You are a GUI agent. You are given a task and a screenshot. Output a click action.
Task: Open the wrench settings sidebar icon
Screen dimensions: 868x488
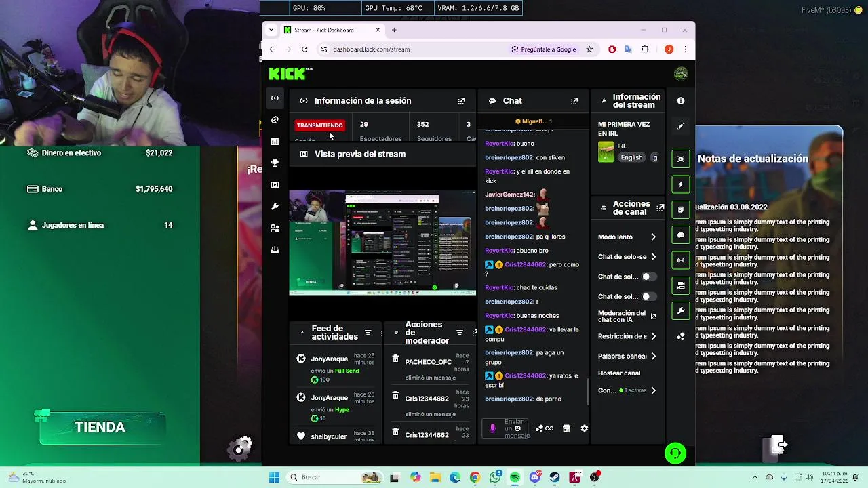click(x=275, y=207)
